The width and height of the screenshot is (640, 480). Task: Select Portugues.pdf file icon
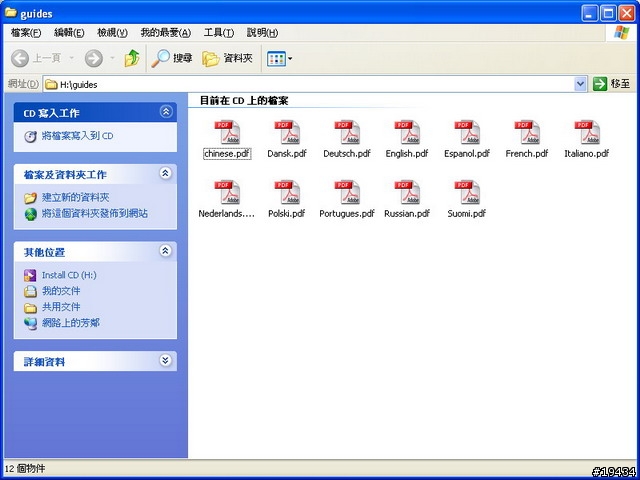tap(347, 192)
